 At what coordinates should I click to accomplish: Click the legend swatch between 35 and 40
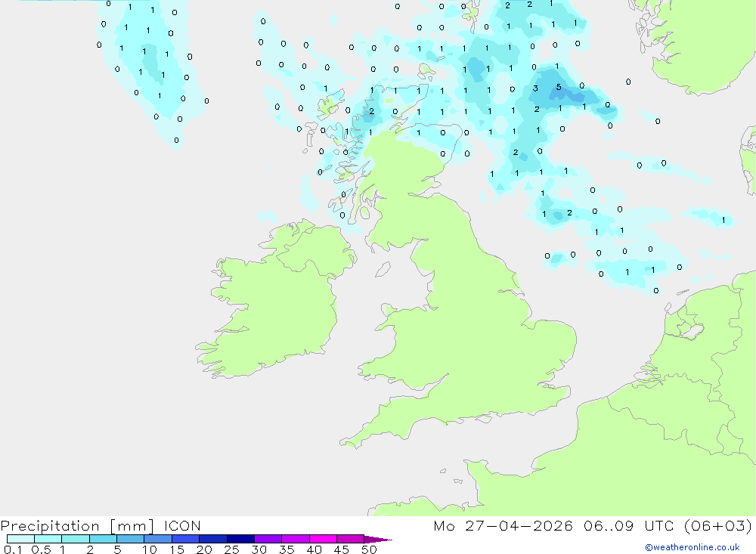click(x=296, y=539)
